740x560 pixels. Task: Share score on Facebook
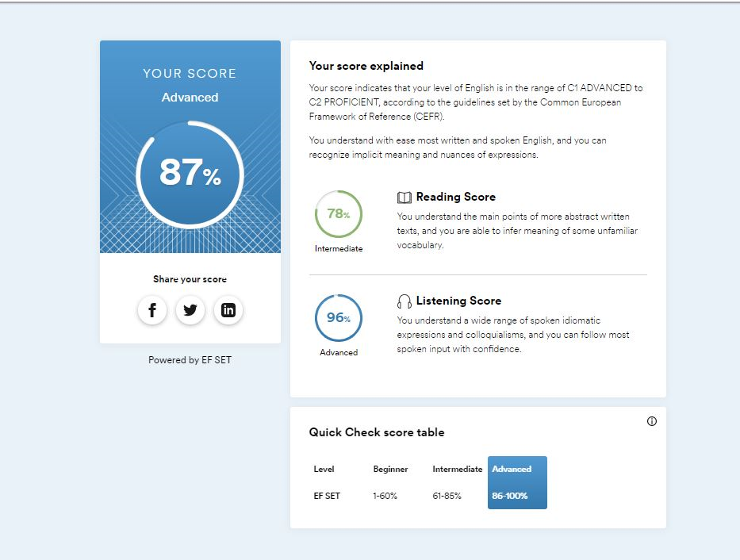click(152, 310)
